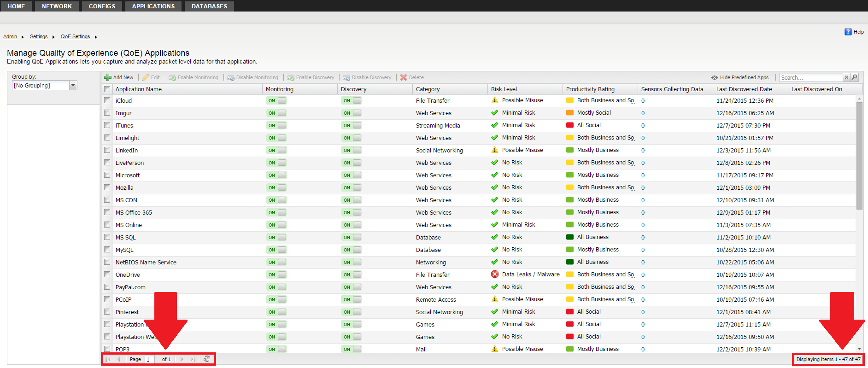The image size is (868, 368).
Task: Turn off Monitoring for NetBIOS Name Service
Action: (276, 262)
